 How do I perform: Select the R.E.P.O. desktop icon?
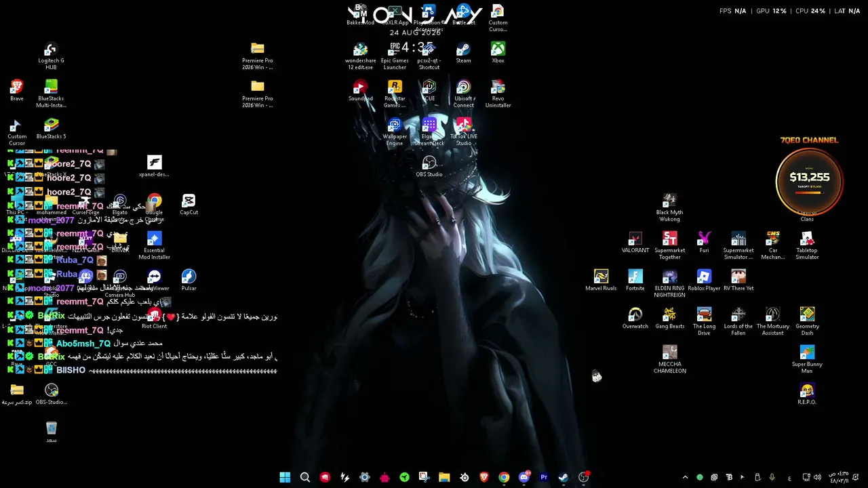pos(807,394)
